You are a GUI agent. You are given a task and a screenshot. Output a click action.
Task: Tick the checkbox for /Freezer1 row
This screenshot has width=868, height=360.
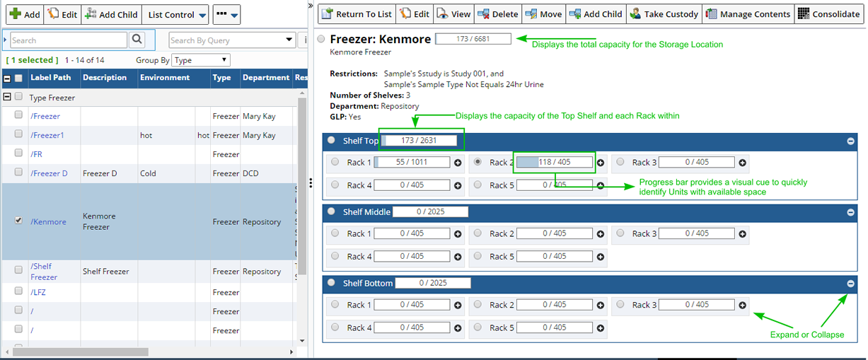click(18, 134)
